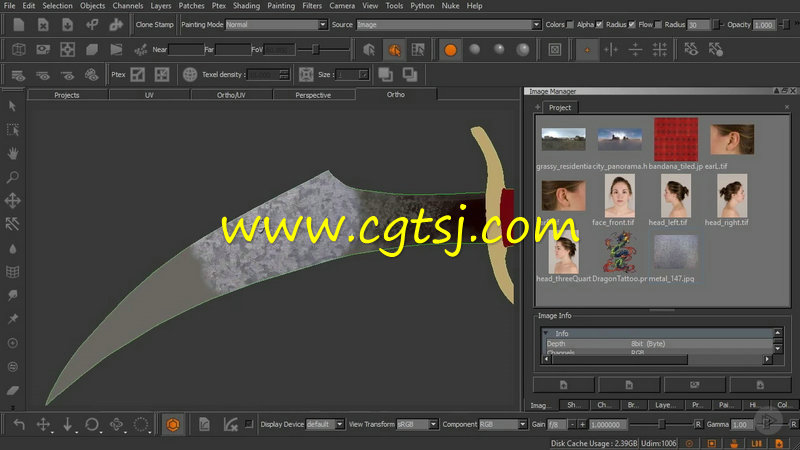Select the flat orange sphere shading mode
800x450 pixels.
(450, 49)
